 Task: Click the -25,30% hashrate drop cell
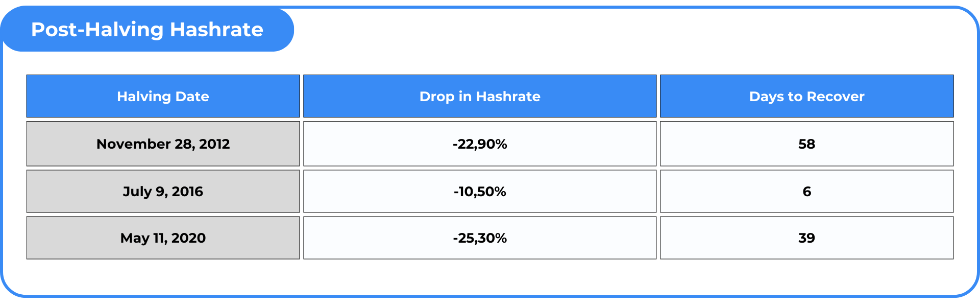point(480,238)
